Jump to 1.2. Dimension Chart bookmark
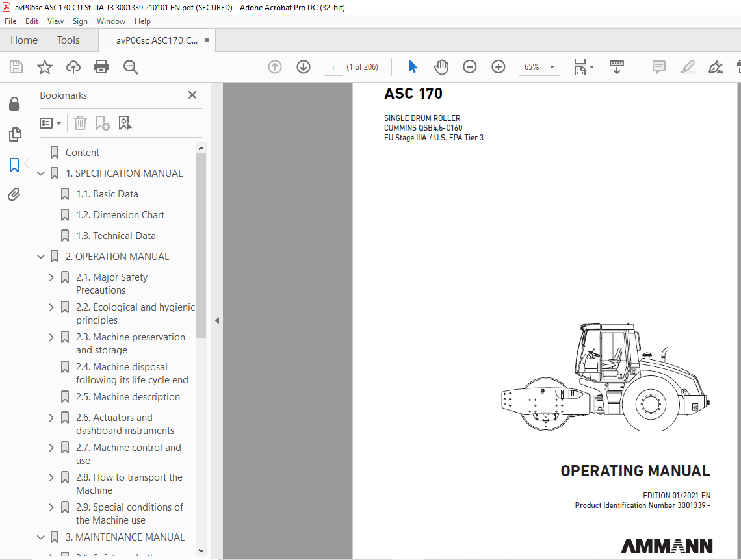This screenshot has height=560, width=741. pyautogui.click(x=120, y=215)
